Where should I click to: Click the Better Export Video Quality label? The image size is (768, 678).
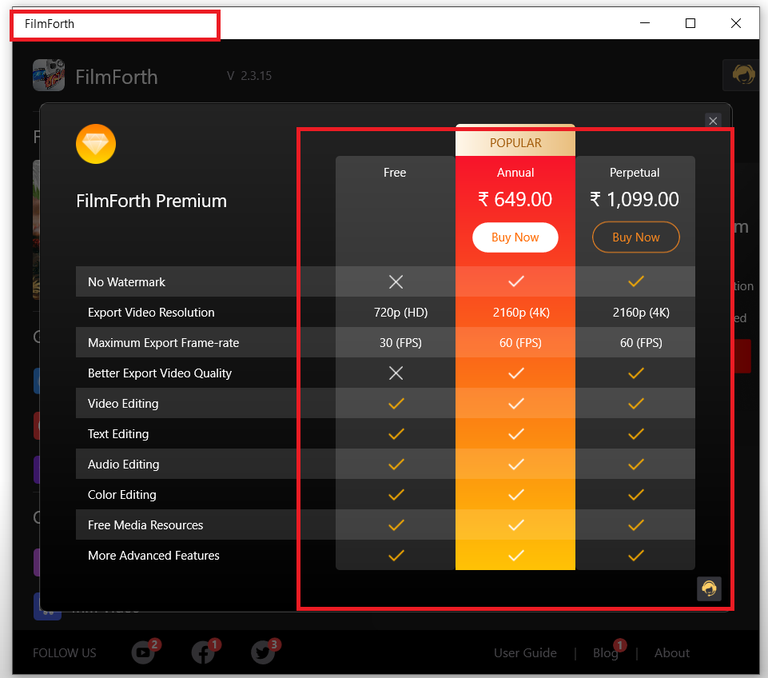(160, 373)
